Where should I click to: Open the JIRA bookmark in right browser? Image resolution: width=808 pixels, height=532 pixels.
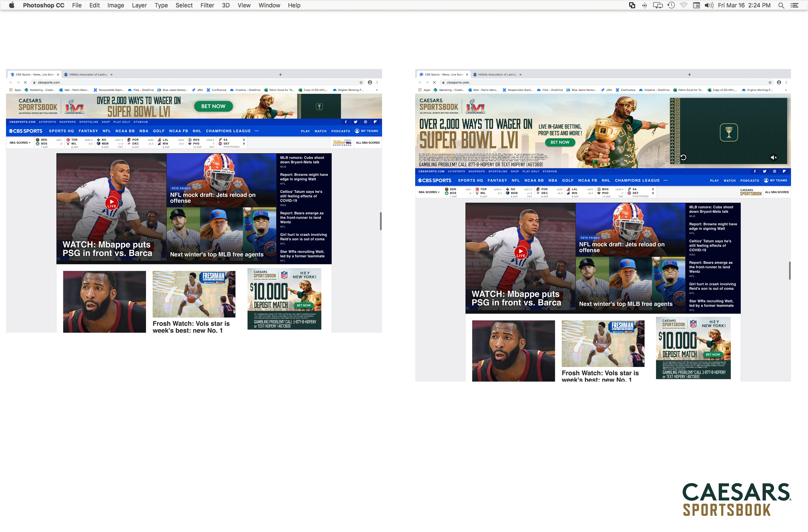pyautogui.click(x=606, y=90)
